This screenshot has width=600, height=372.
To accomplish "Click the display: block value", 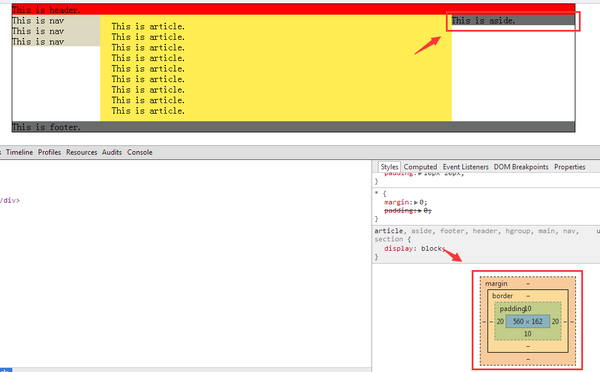I will tap(432, 248).
